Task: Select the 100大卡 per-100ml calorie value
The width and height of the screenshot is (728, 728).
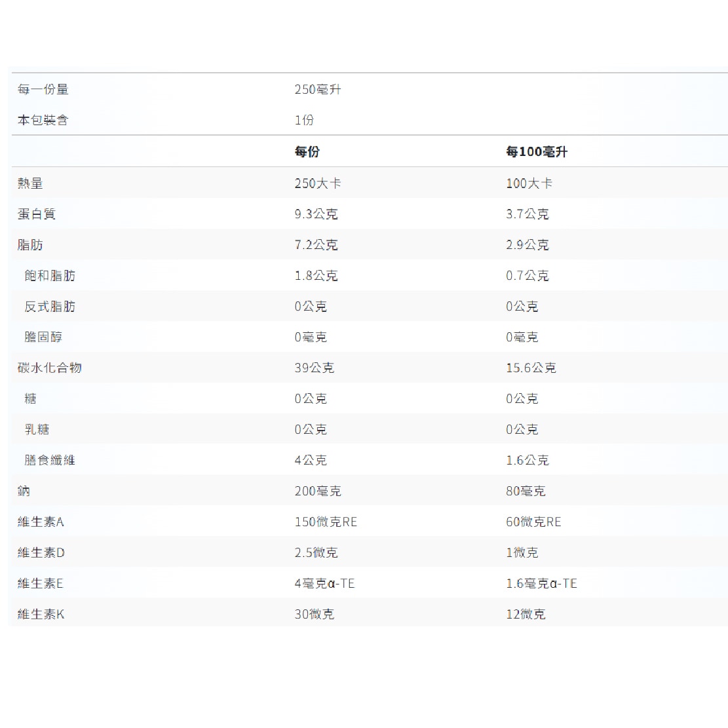Action: pyautogui.click(x=529, y=183)
